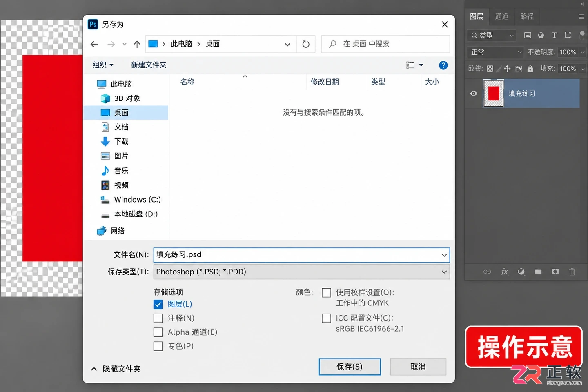
Task: Select the 填充练习 layer thumbnail
Action: (494, 94)
